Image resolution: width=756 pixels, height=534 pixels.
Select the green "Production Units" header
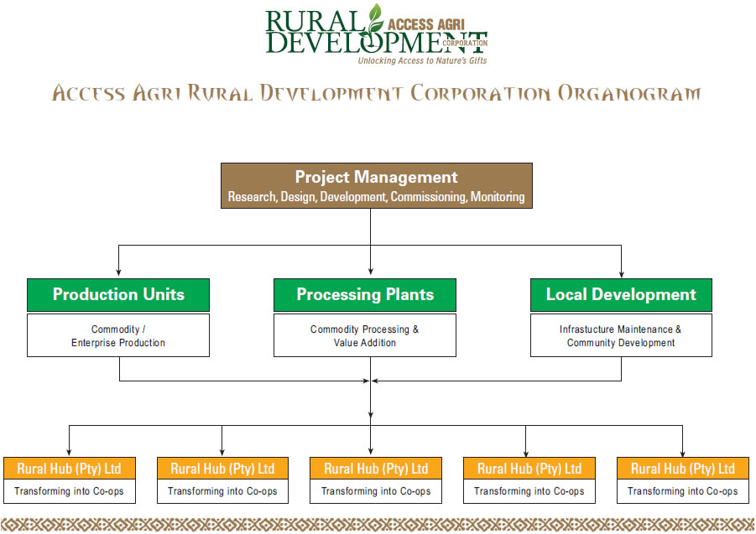[x=118, y=295]
